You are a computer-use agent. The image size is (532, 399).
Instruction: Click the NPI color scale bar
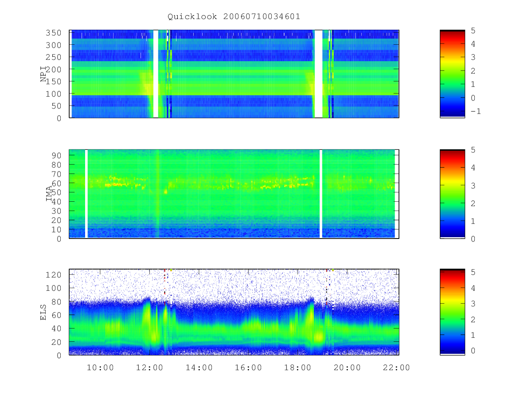coord(452,74)
